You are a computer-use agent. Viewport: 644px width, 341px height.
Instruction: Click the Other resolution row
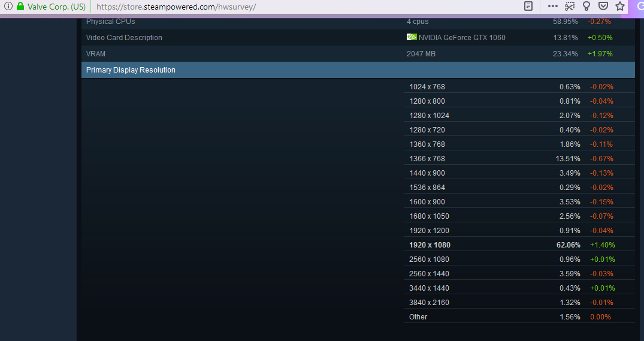point(418,317)
